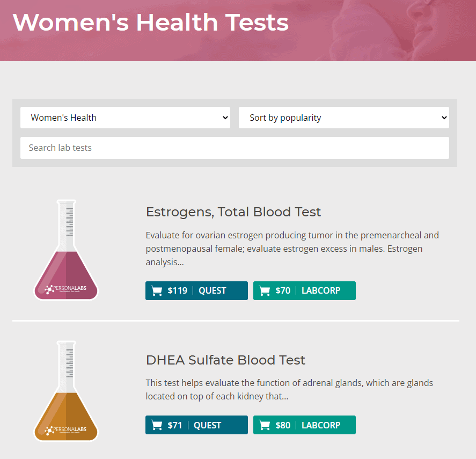Click PersonaLabs logo on orange flask
476x459 pixels.
tap(65, 430)
